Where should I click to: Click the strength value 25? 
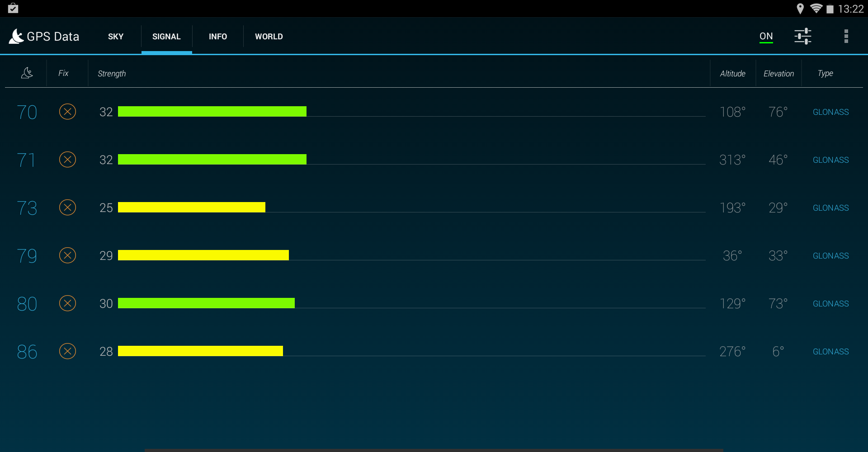click(x=106, y=208)
